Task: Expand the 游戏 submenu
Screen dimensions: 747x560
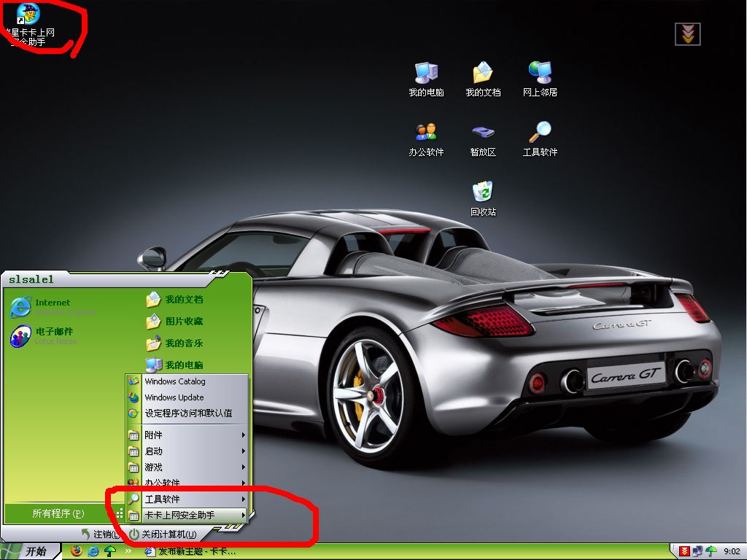Action: coord(187,467)
